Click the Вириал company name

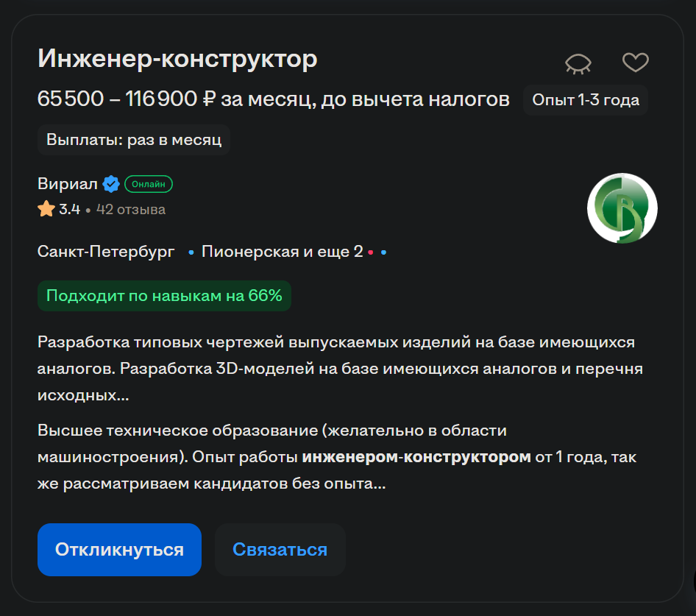pos(67,183)
